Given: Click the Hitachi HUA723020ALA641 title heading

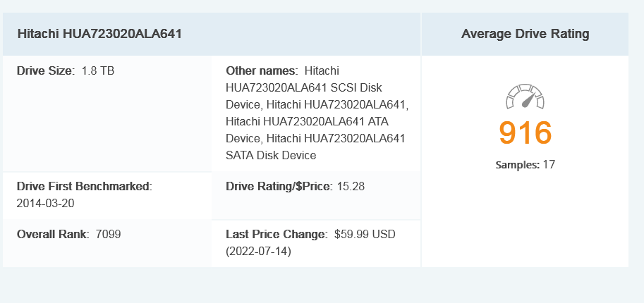Looking at the screenshot, I should tap(99, 34).
